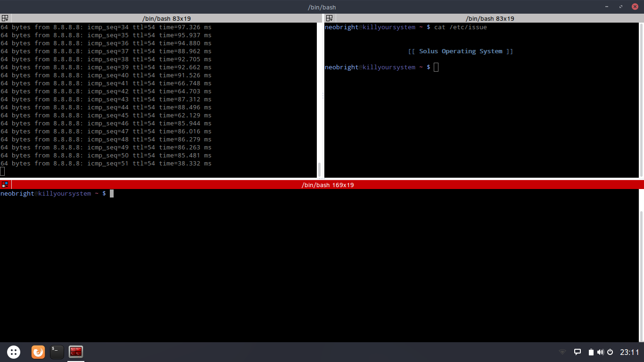644x362 pixels.
Task: Switch to the Terminator taskbar icon
Action: coord(76,352)
